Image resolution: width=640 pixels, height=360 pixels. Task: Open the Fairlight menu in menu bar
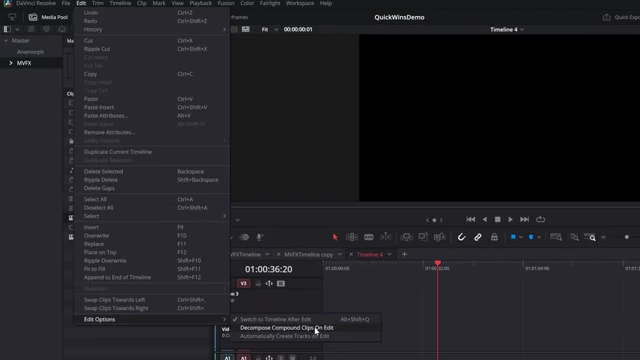(x=270, y=3)
